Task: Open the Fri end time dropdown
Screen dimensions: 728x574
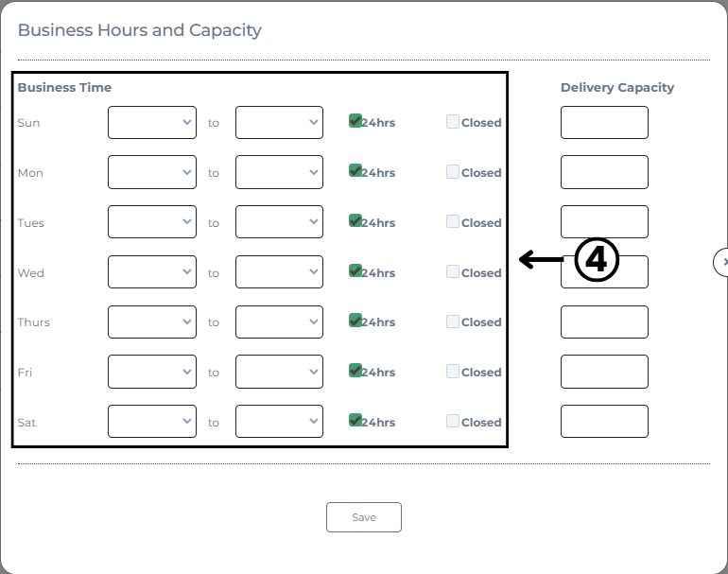Action: (279, 372)
